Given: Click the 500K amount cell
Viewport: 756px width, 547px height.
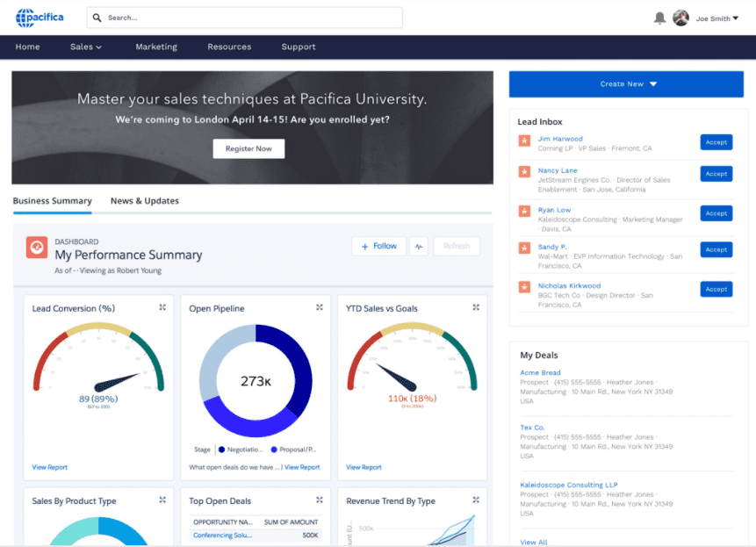Looking at the screenshot, I should (310, 535).
